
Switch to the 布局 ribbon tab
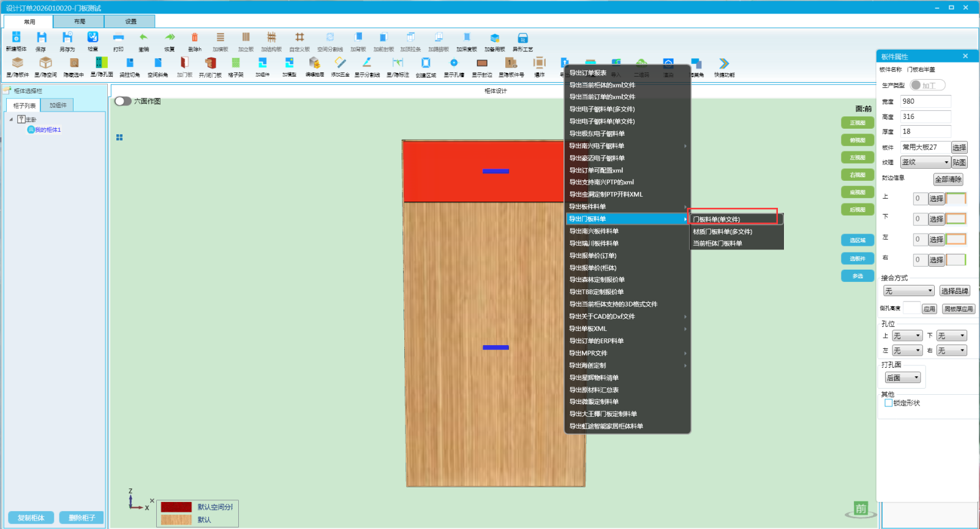(80, 21)
